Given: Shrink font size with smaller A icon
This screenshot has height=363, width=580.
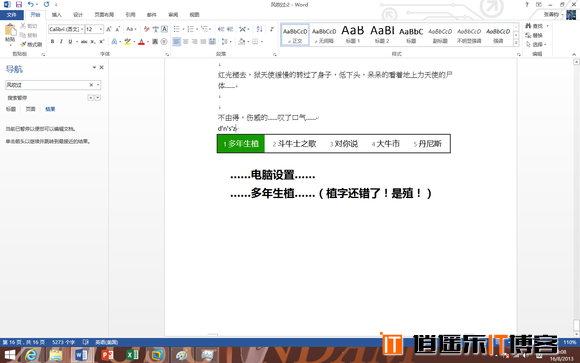Looking at the screenshot, I should [x=118, y=29].
